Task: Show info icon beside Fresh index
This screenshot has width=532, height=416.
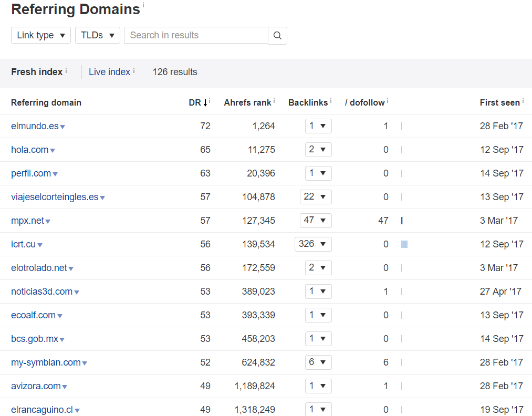Action: coord(66,70)
